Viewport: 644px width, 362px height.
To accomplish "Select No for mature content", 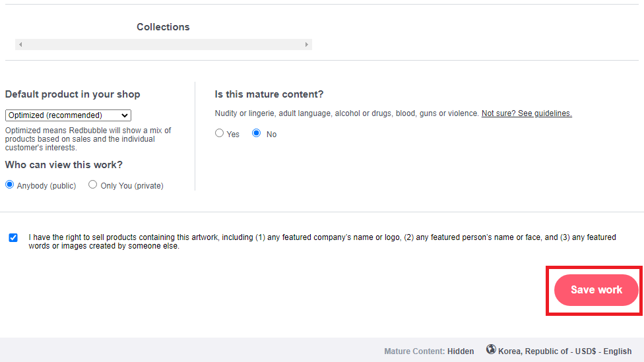I will click(x=256, y=133).
